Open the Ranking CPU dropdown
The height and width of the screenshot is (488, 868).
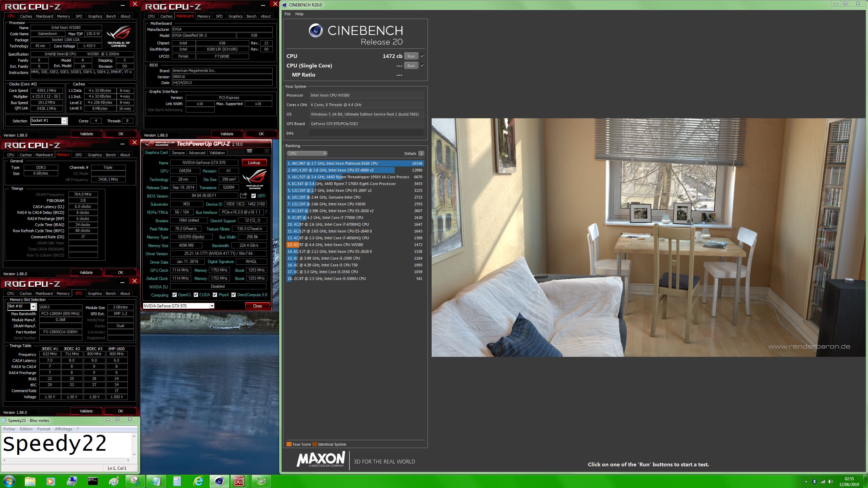pyautogui.click(x=307, y=154)
